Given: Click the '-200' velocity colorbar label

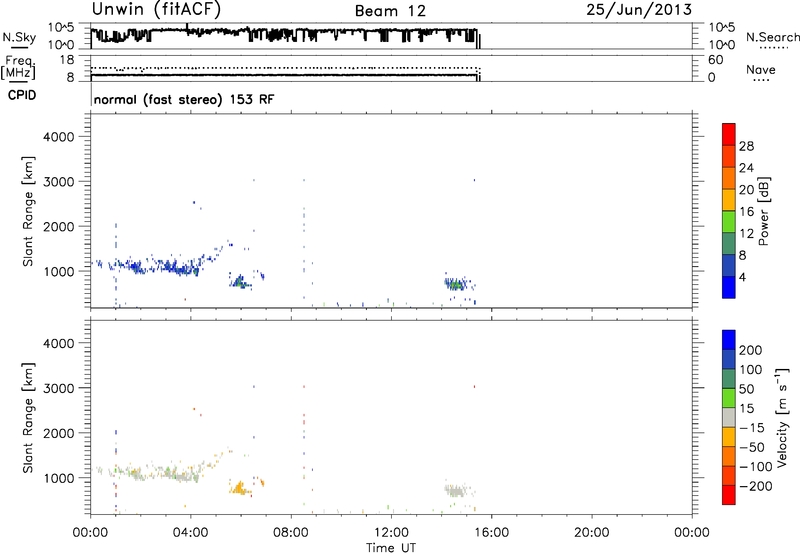Looking at the screenshot, I should click(756, 486).
